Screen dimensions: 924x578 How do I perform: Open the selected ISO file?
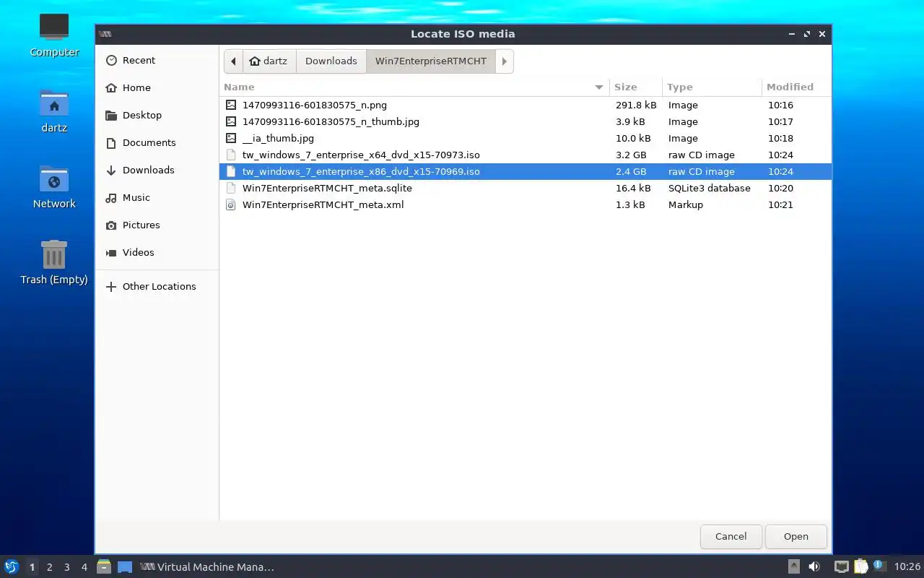796,537
